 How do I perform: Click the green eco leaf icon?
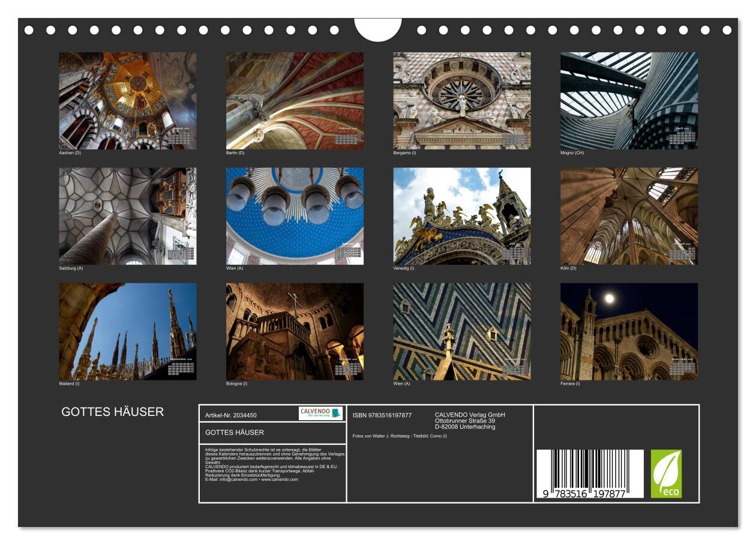click(666, 474)
